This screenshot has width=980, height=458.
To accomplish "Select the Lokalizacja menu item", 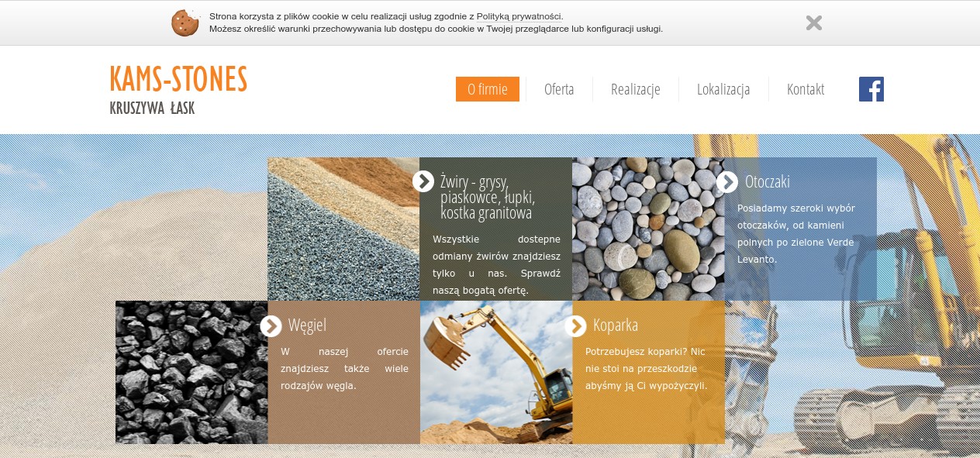I will pos(723,89).
